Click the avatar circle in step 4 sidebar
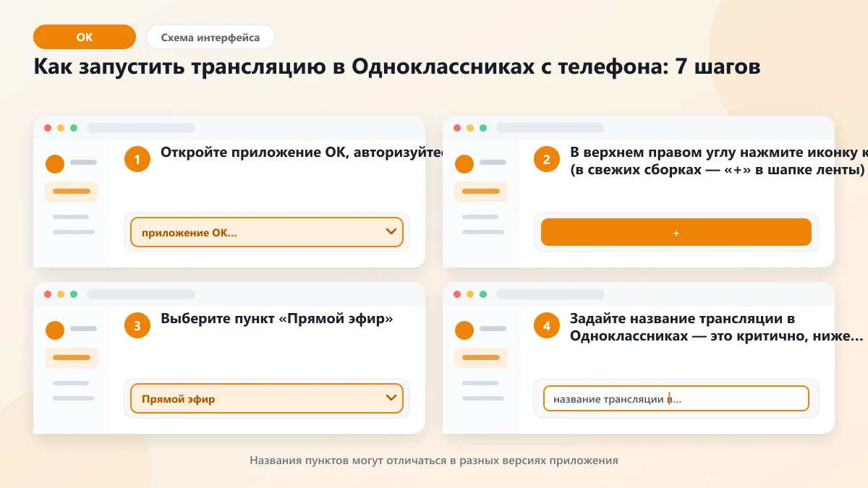Viewport: 868px width, 488px height. click(464, 330)
